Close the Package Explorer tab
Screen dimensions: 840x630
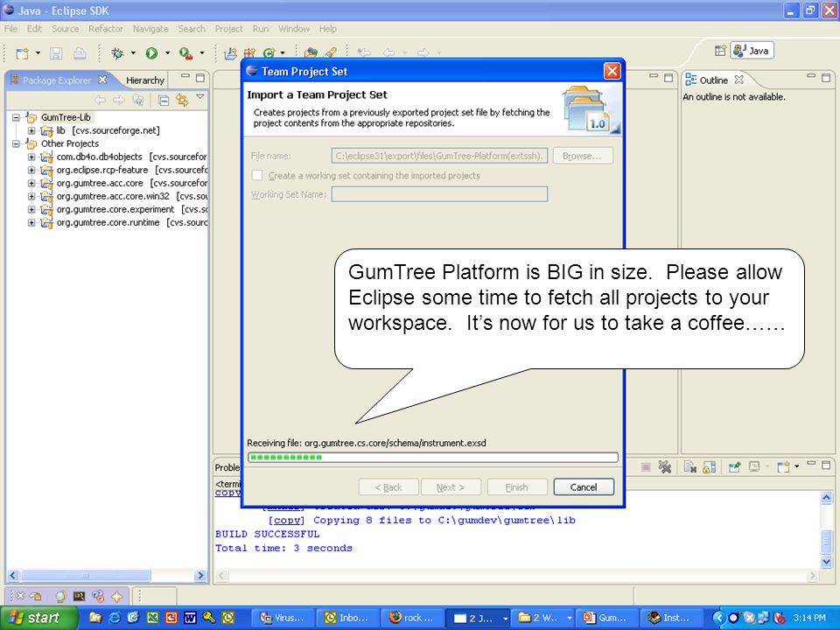coord(102,80)
